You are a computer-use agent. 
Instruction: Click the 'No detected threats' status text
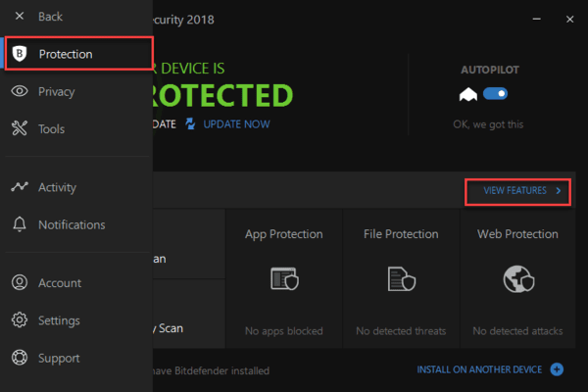(x=401, y=331)
